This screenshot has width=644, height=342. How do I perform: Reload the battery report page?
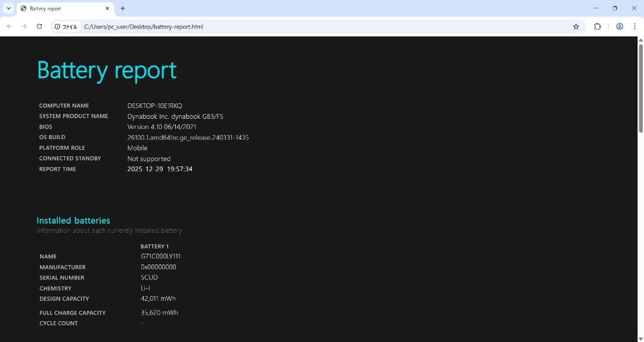pos(39,26)
